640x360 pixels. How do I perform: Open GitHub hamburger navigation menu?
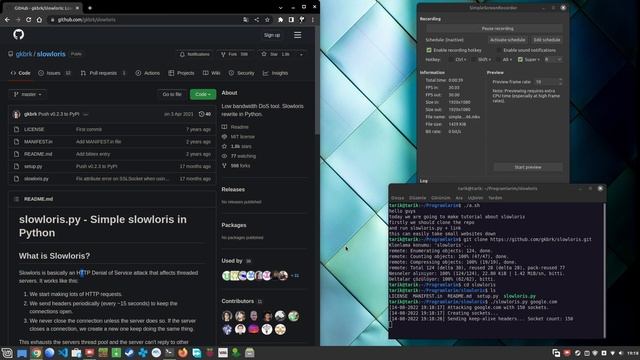coord(298,35)
